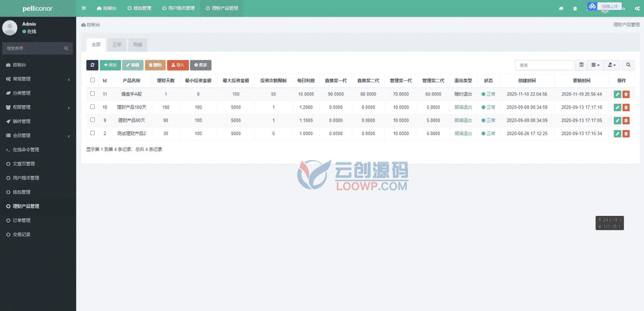Click the sidebar 搜索菜单 input
Image resolution: width=644 pixels, height=311 pixels.
point(33,48)
